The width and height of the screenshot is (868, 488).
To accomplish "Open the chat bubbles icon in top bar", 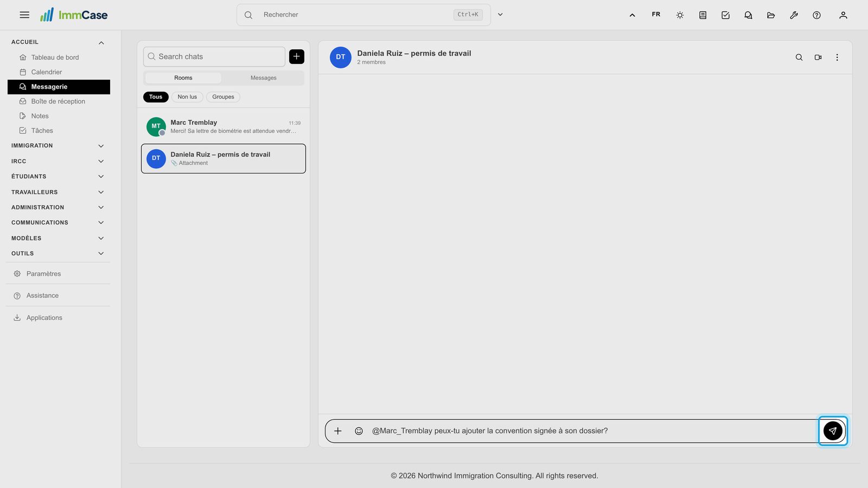I will pos(748,15).
